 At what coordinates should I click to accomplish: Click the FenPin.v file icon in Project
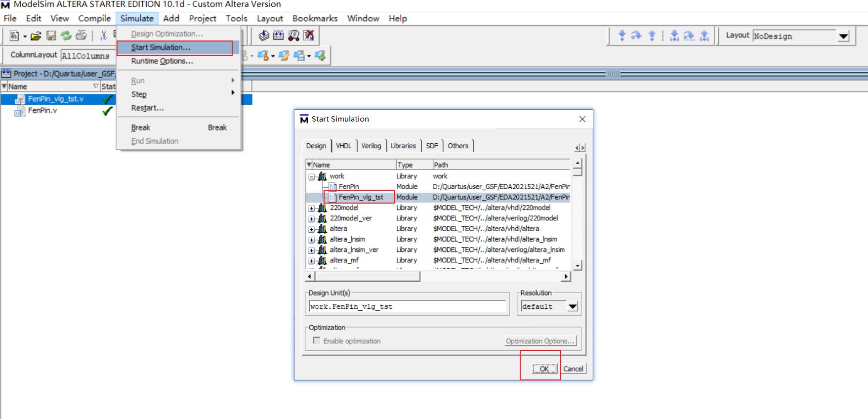(20, 111)
